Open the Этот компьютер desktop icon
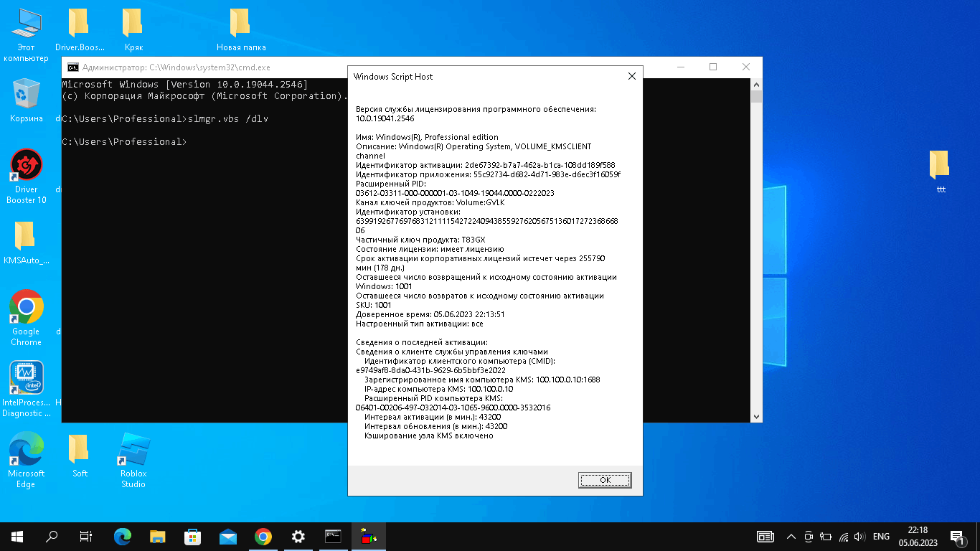Screen dimensions: 980x551 pos(26,34)
